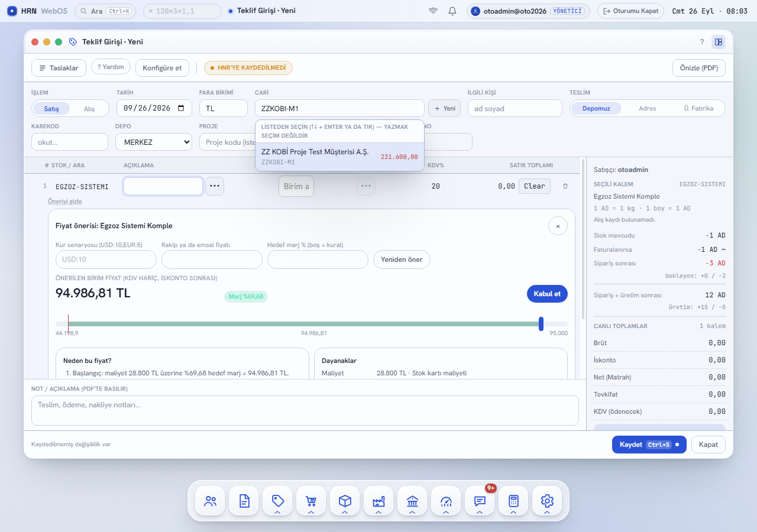Open the stock box module in the dock
The width and height of the screenshot is (757, 532).
click(345, 501)
